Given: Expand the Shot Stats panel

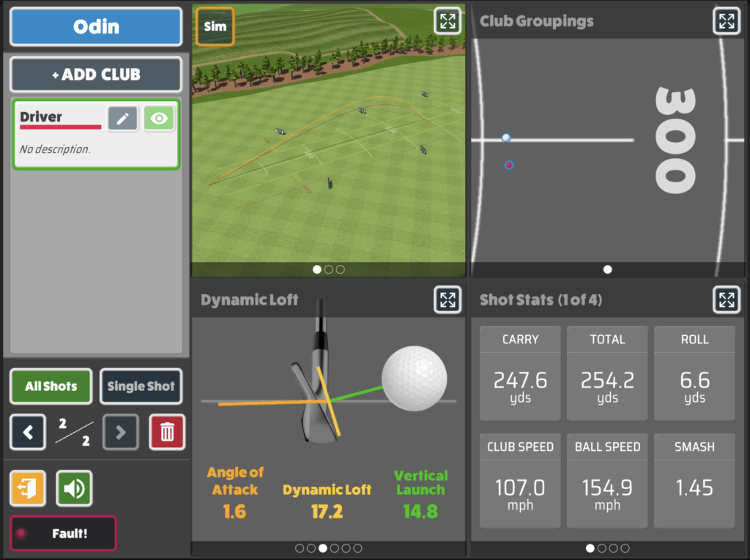Looking at the screenshot, I should tap(726, 299).
